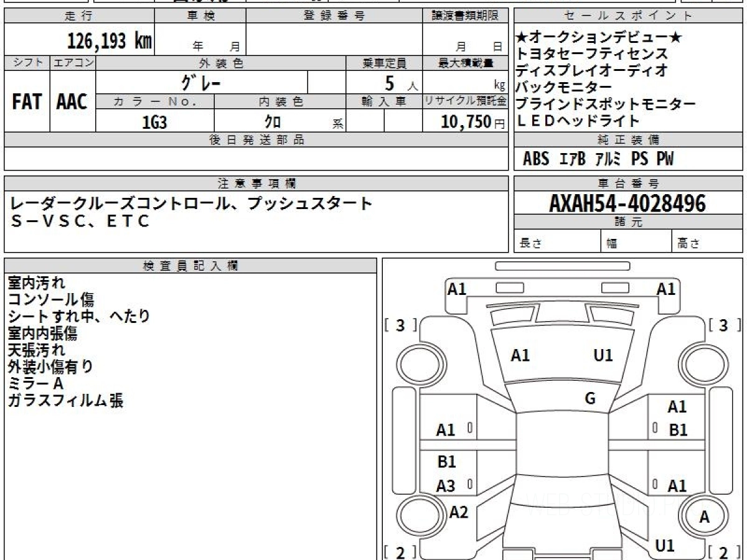Click the 登録番号 header cell
Image resolution: width=747 pixels, height=560 pixels.
[x=334, y=16]
